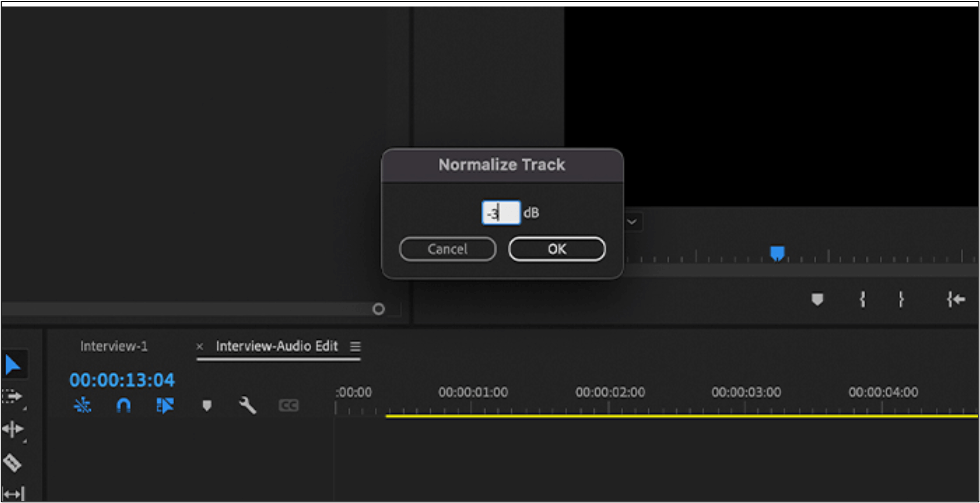980x503 pixels.
Task: Click the scroll handle circle in left panel
Action: coord(378,309)
